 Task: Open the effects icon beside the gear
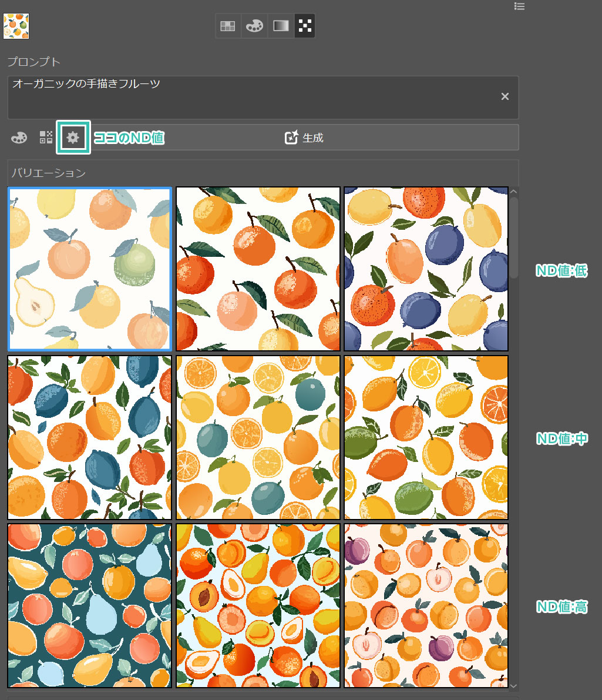(46, 138)
